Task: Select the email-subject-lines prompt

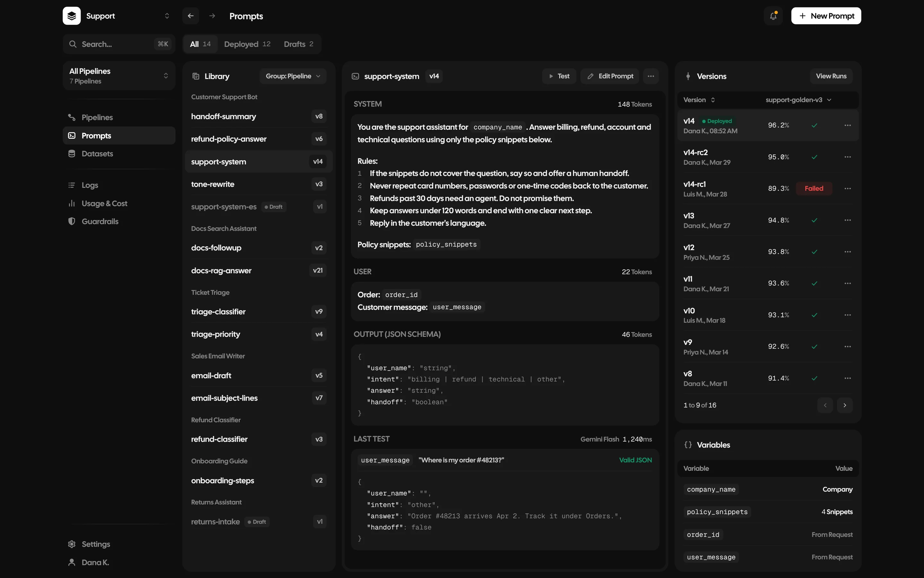Action: click(259, 398)
